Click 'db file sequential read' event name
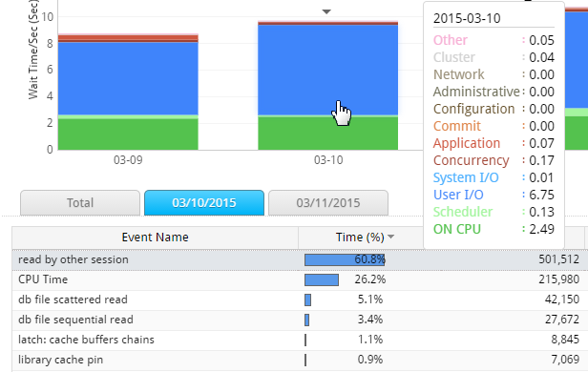 tap(75, 320)
